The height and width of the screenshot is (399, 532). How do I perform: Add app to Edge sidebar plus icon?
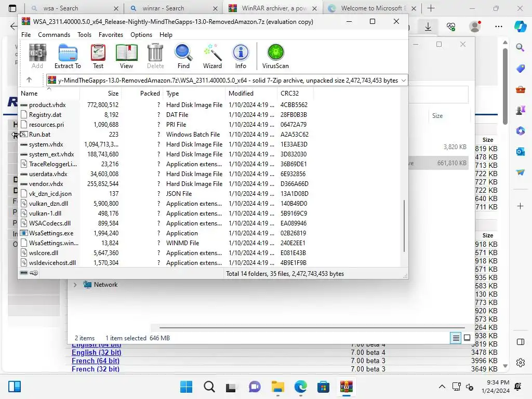coord(520,206)
